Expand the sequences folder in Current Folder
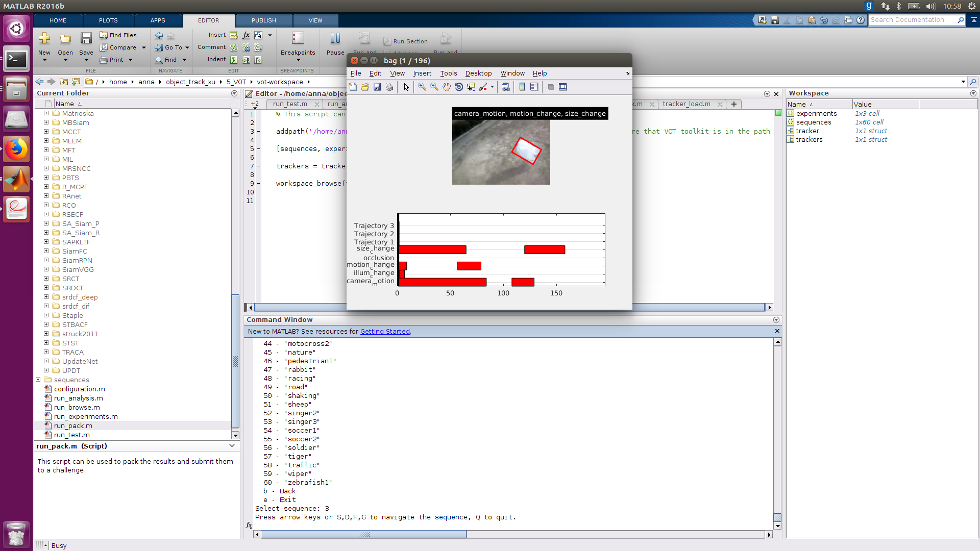 pyautogui.click(x=38, y=380)
